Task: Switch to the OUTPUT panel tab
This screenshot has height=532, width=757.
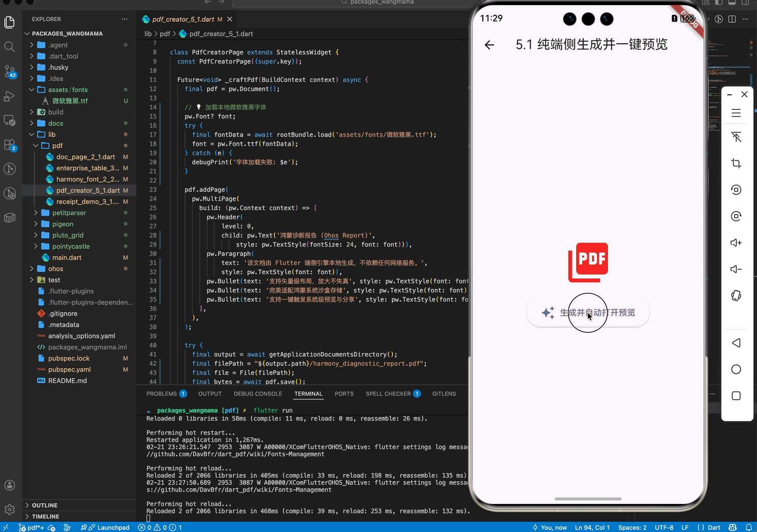Action: pos(210,394)
